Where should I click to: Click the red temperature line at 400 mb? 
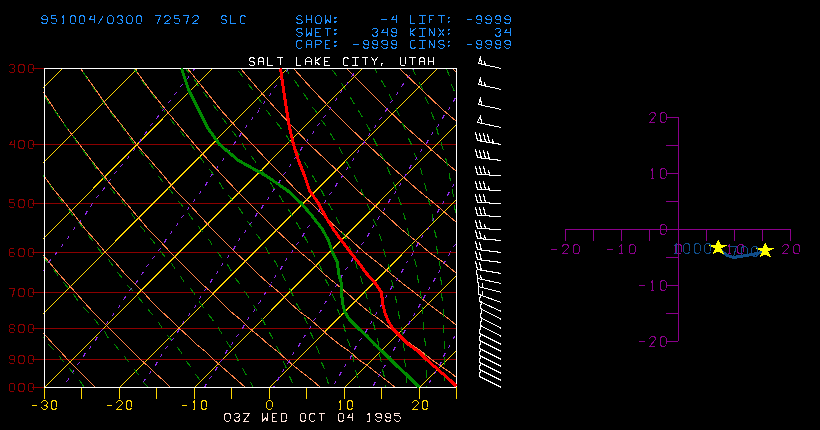[294, 144]
